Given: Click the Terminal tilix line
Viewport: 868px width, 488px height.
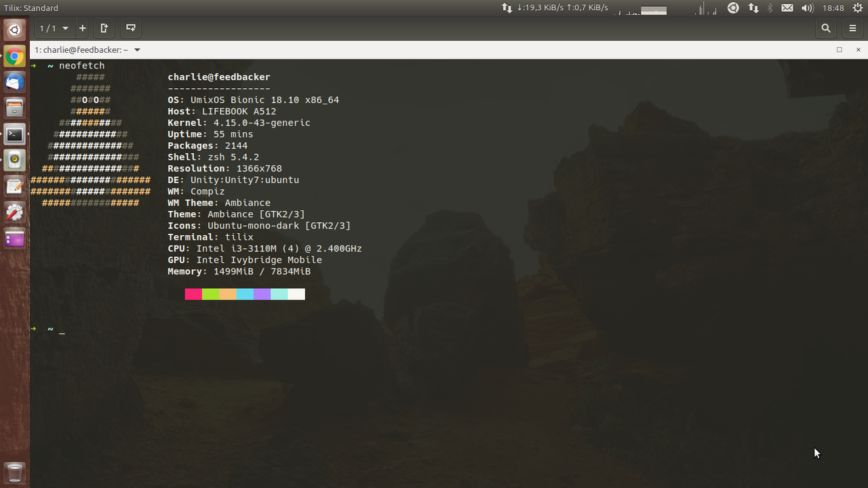Looking at the screenshot, I should pyautogui.click(x=210, y=237).
